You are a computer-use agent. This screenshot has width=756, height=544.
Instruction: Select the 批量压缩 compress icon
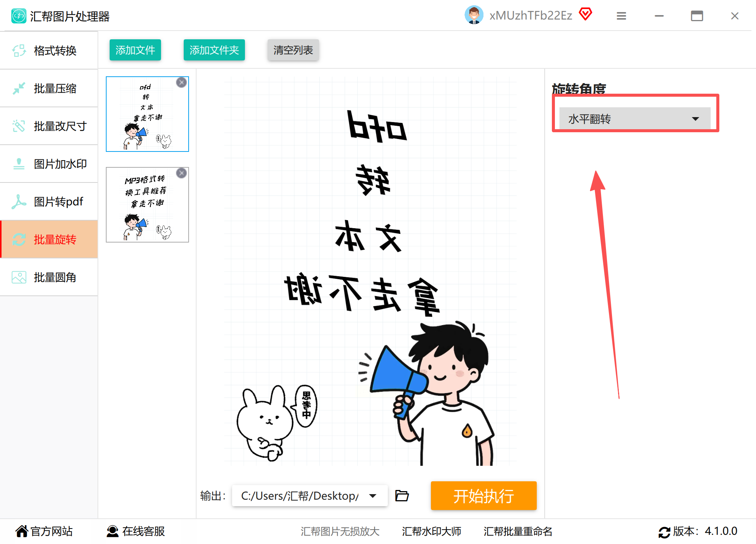point(19,88)
